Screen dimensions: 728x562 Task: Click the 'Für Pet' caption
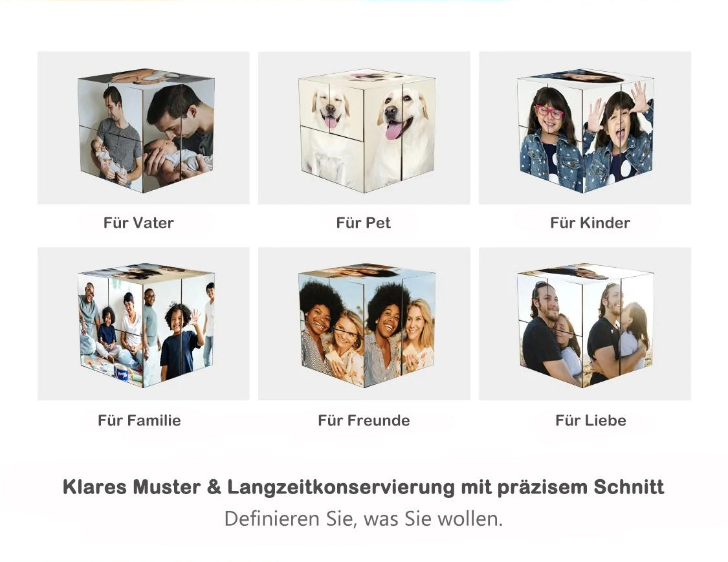coord(364,222)
